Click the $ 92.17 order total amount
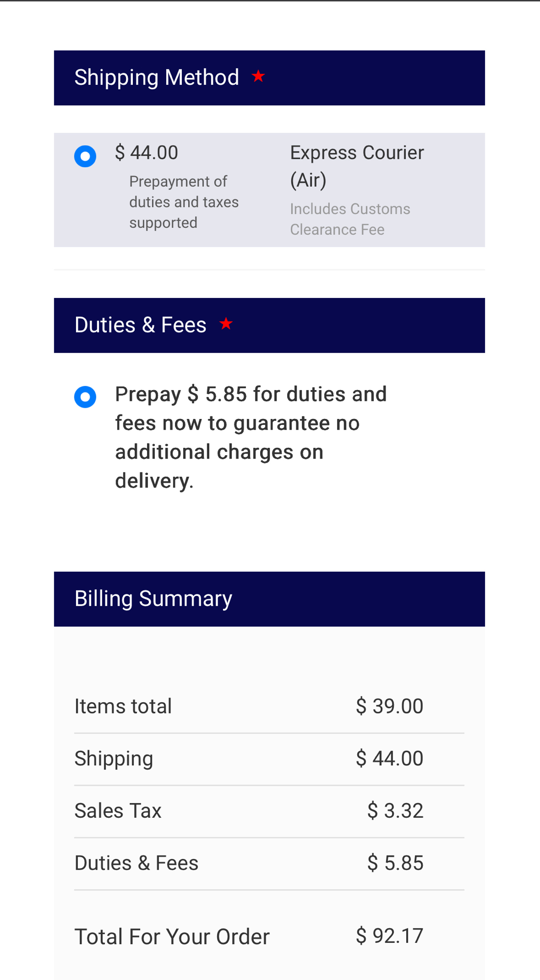The image size is (540, 980). (389, 936)
